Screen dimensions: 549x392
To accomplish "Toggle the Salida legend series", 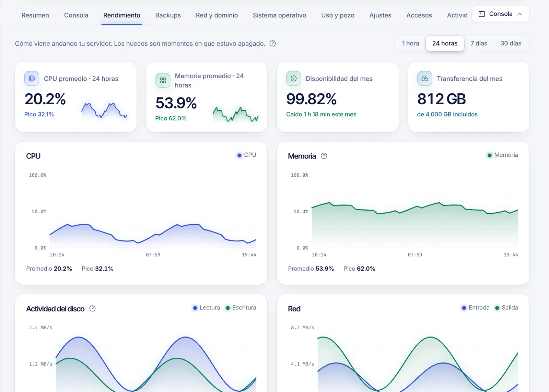I will pos(506,308).
